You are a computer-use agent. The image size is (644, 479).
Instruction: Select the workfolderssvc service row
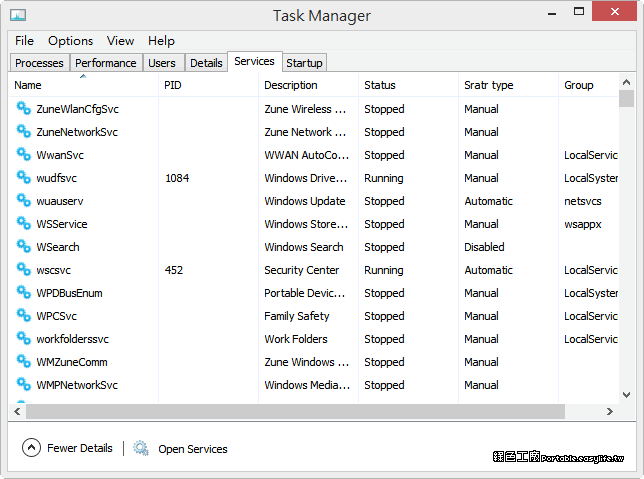72,339
